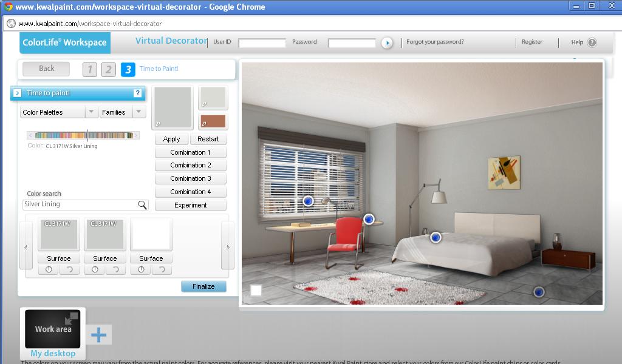622x364 pixels.
Task: Click the Surface button under the first swatch
Action: pyautogui.click(x=59, y=258)
